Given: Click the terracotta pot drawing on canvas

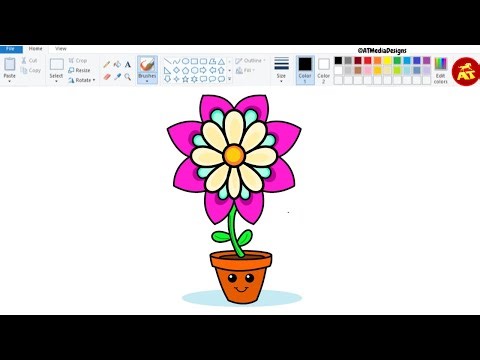Looking at the screenshot, I should (241, 277).
